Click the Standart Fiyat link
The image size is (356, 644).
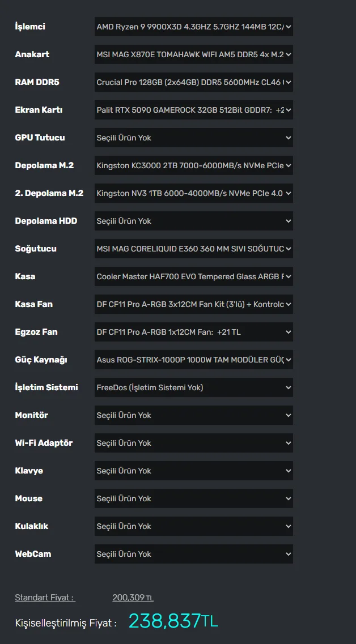[x=45, y=598]
